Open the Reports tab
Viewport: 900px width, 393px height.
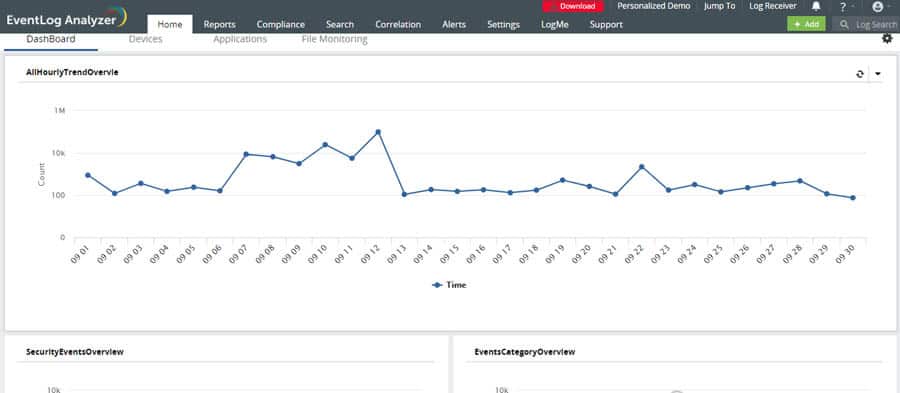tap(219, 25)
